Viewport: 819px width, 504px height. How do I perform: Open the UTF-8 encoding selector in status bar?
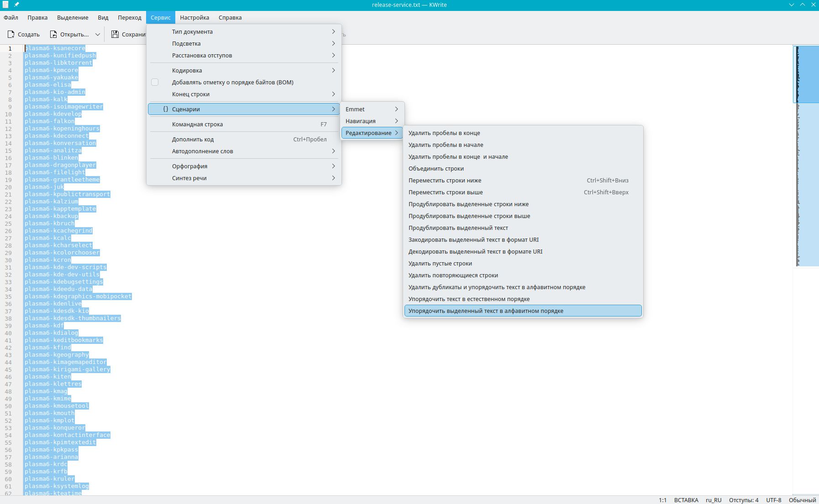pos(774,500)
